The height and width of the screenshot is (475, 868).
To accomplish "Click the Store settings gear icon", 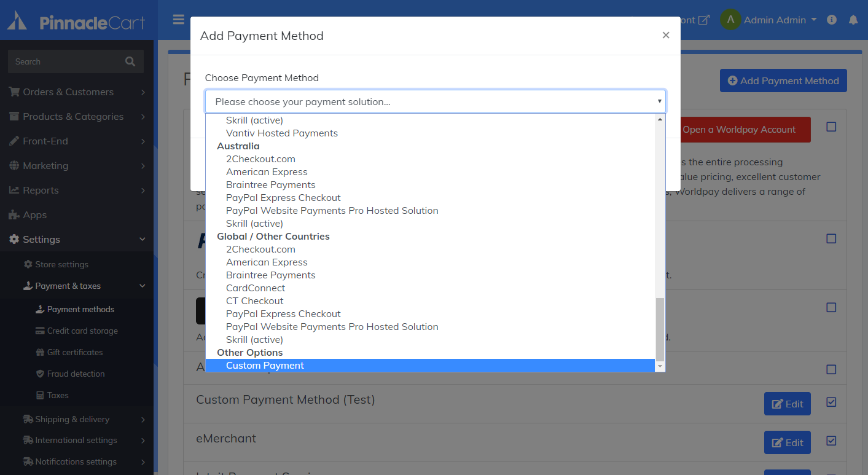I will coord(28,264).
